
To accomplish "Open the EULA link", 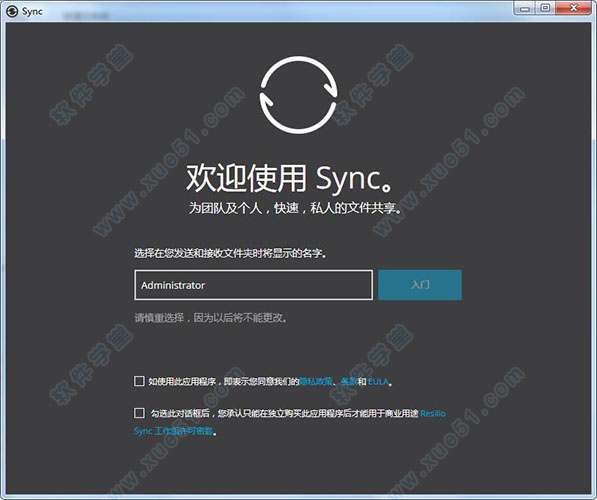I will [378, 381].
